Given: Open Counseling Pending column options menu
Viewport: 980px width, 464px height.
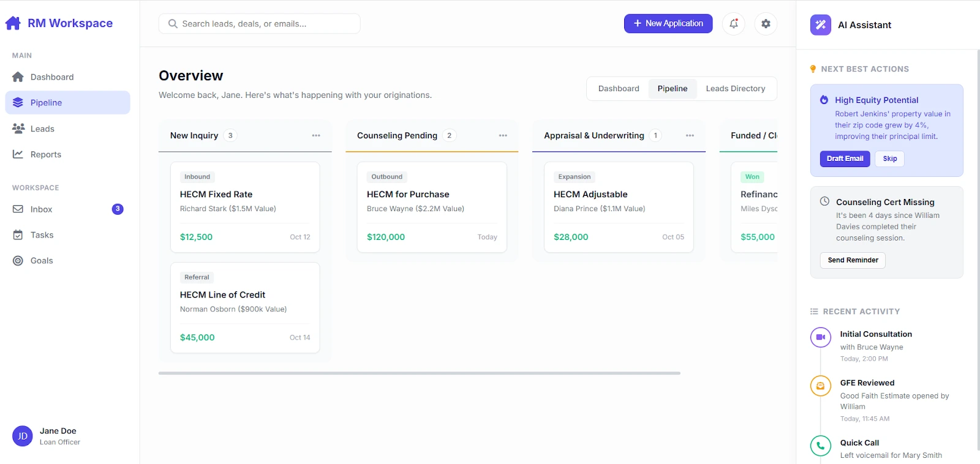Looking at the screenshot, I should tap(503, 135).
